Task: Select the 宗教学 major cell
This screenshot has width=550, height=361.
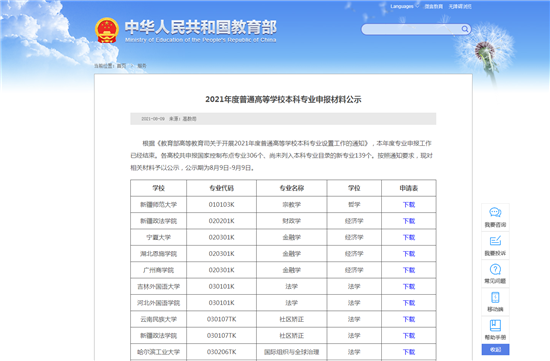Action: click(x=291, y=205)
